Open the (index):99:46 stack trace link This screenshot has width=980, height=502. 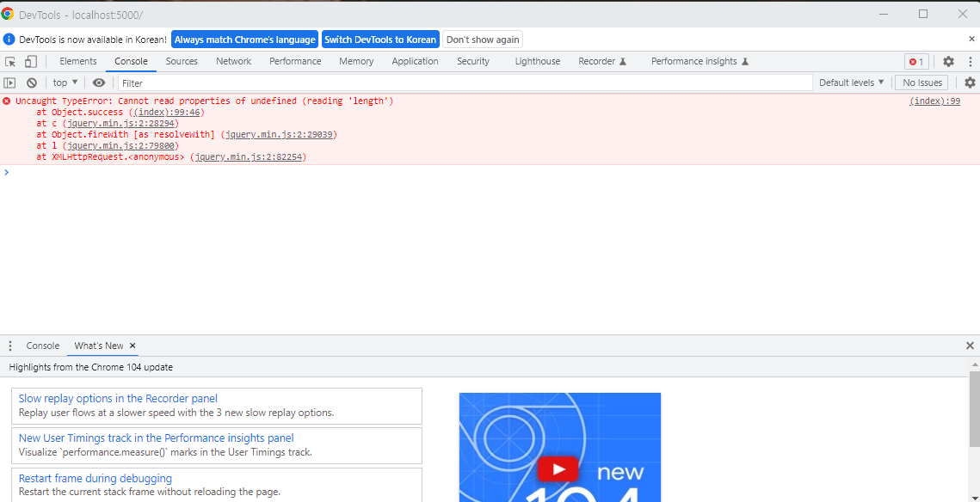pos(167,113)
